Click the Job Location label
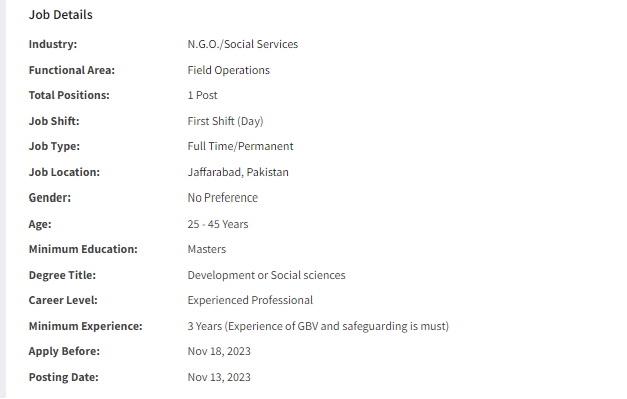 64,172
